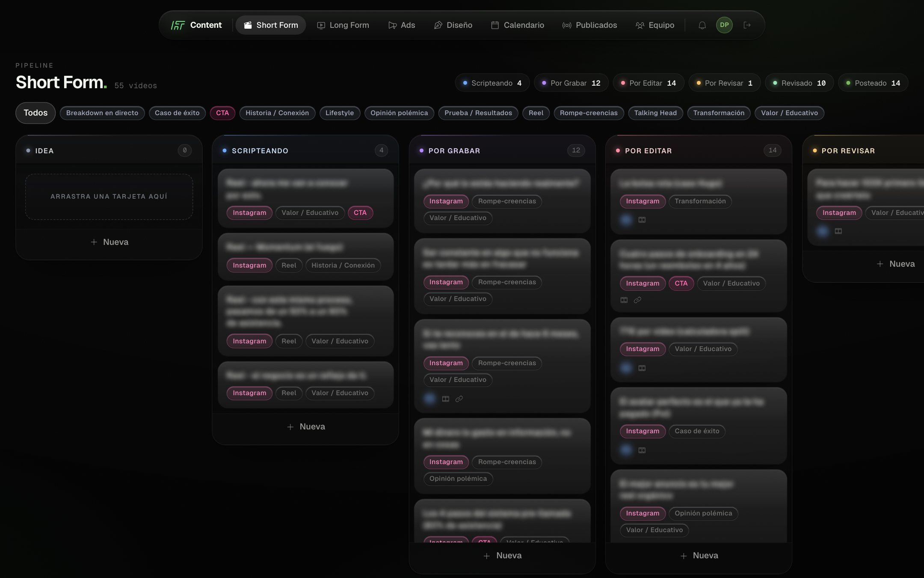
Task: Click plus icon in Idea column
Action: 94,242
